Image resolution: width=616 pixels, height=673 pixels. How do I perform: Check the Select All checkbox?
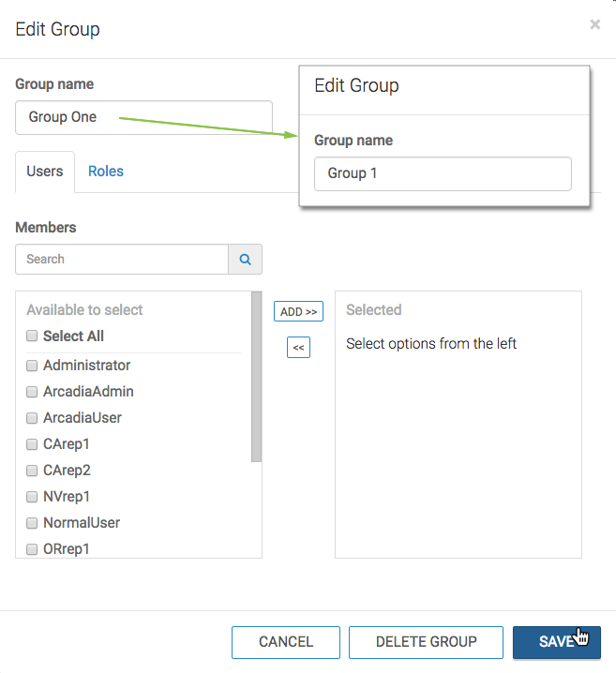[32, 336]
